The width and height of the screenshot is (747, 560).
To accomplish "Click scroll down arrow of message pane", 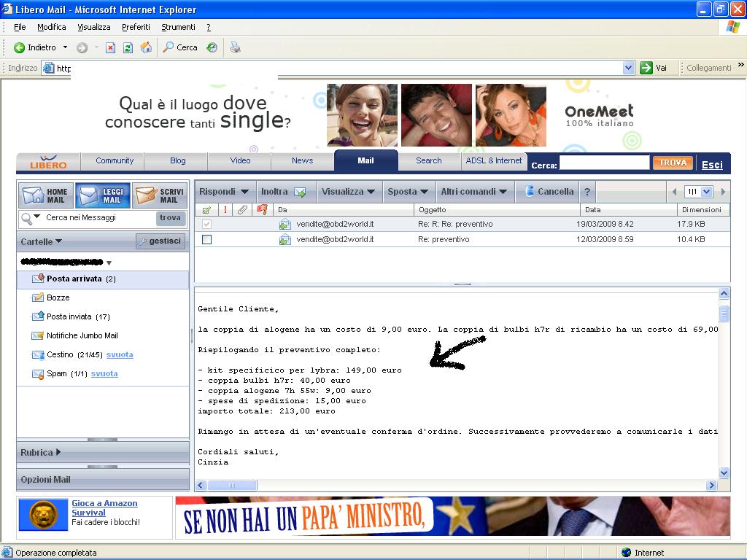I will coord(724,472).
